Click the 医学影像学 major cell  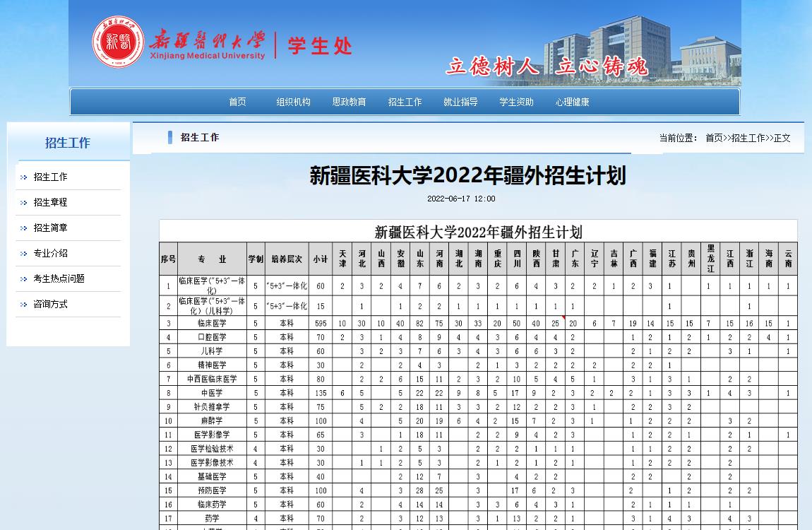212,435
